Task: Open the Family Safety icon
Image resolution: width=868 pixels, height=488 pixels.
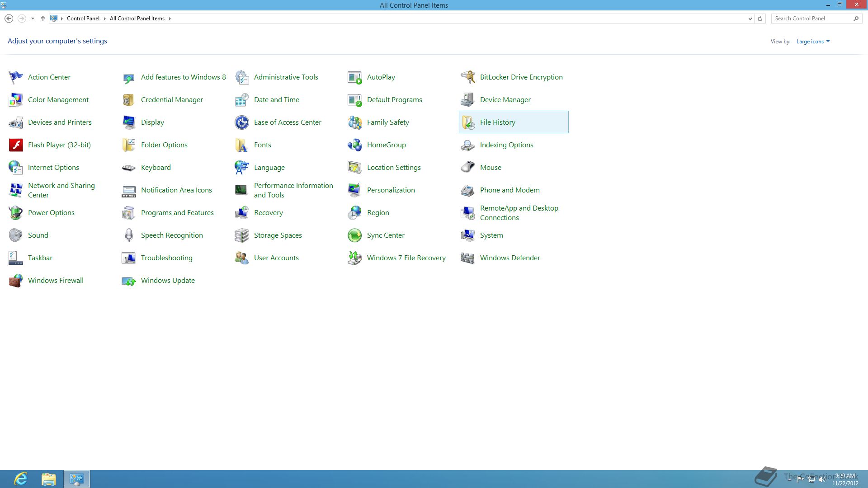Action: tap(355, 122)
